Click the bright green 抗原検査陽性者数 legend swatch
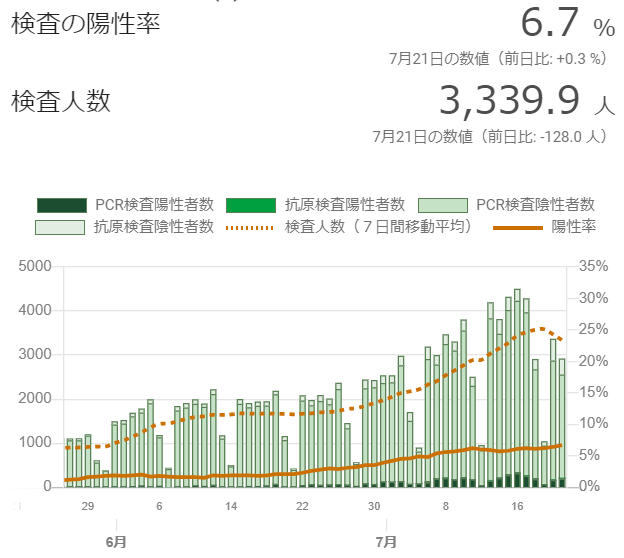This screenshot has height=558, width=624. (x=251, y=205)
